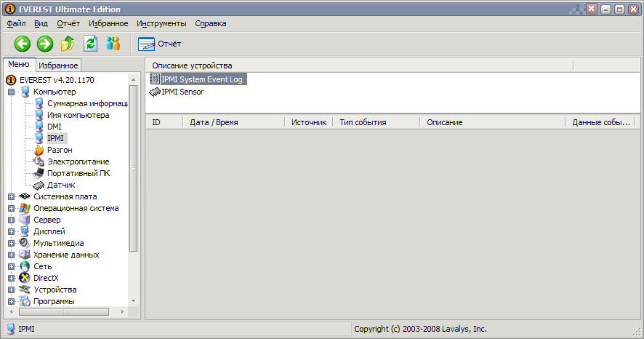Open the Отчёт report toolbar button
The width and height of the screenshot is (644, 339).
tap(159, 44)
